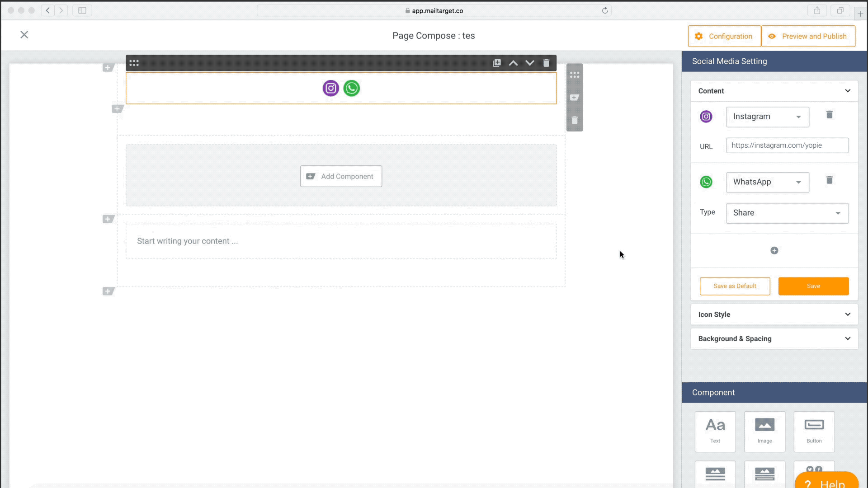Remove the WhatsApp social entry

coord(829,180)
